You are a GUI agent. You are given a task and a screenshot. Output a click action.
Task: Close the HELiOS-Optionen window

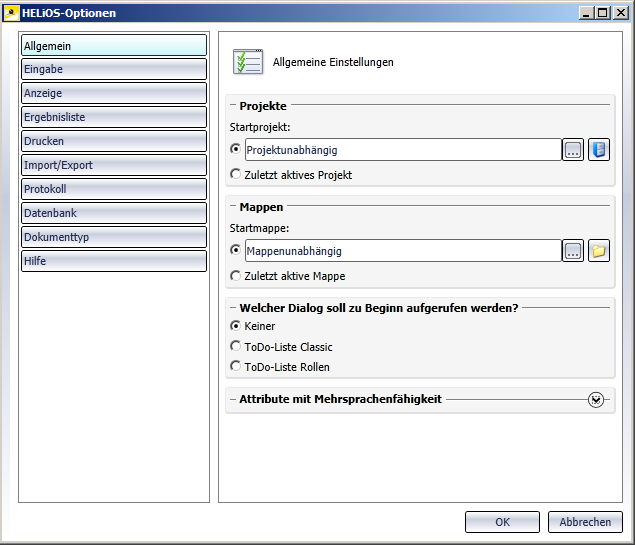621,13
